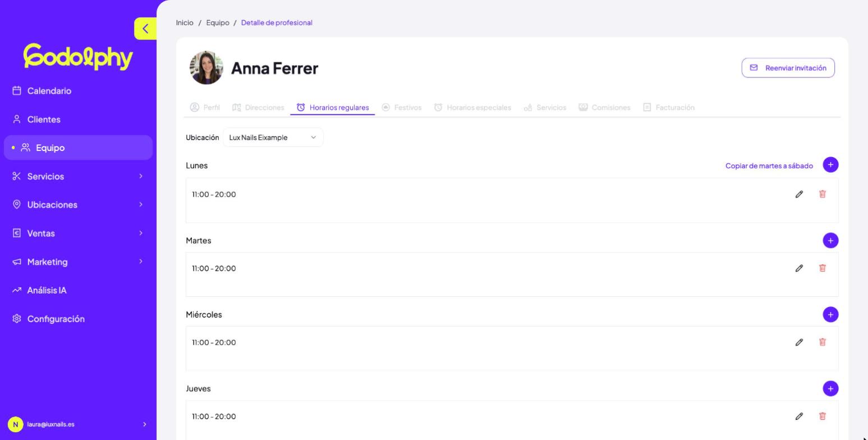Select the Horarios regulares tab
This screenshot has width=868, height=440.
(x=333, y=107)
